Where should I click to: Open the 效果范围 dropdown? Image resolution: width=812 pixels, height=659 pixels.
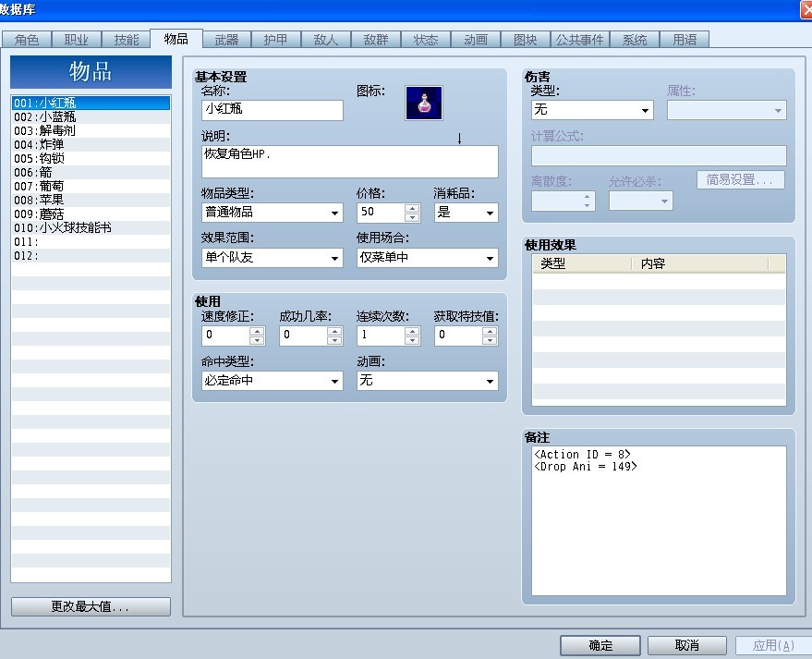click(x=272, y=258)
